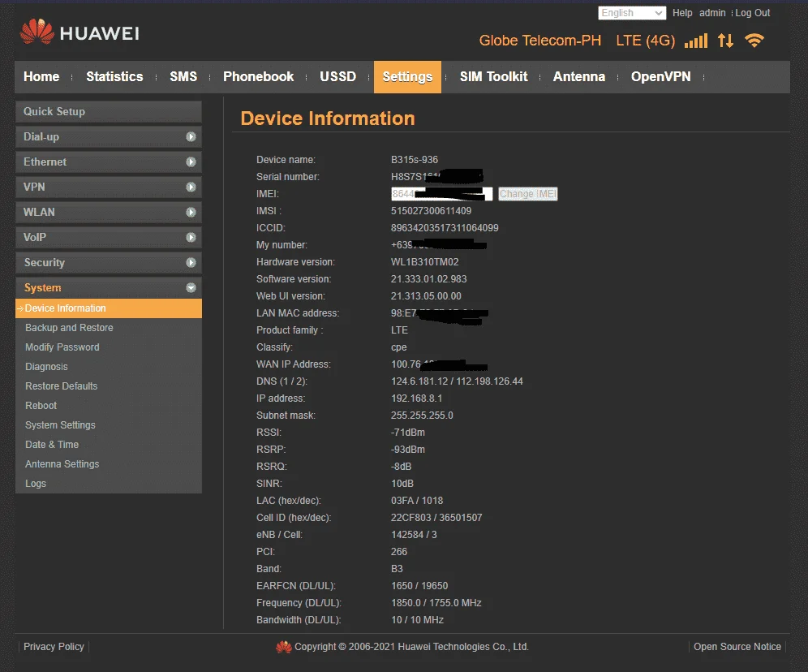Open the Statistics tab

click(x=114, y=77)
